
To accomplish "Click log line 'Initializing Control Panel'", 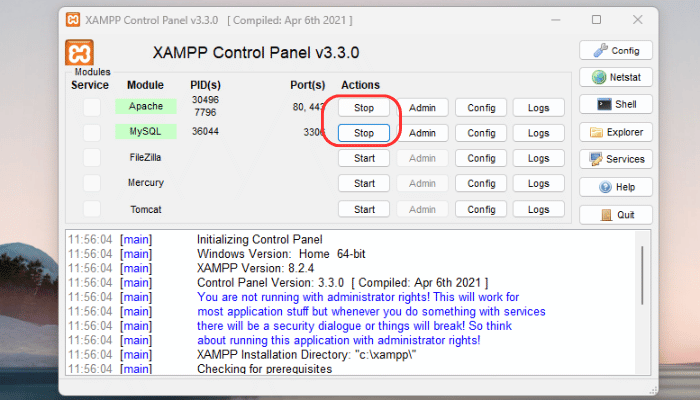I will click(x=259, y=240).
